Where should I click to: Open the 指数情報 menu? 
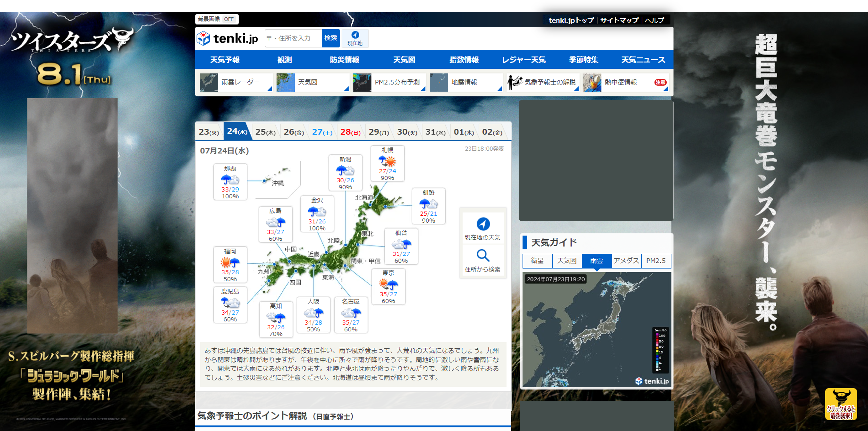464,60
